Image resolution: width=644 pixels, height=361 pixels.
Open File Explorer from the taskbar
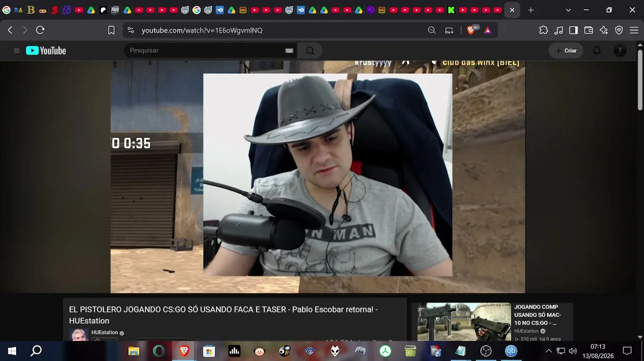(134, 351)
